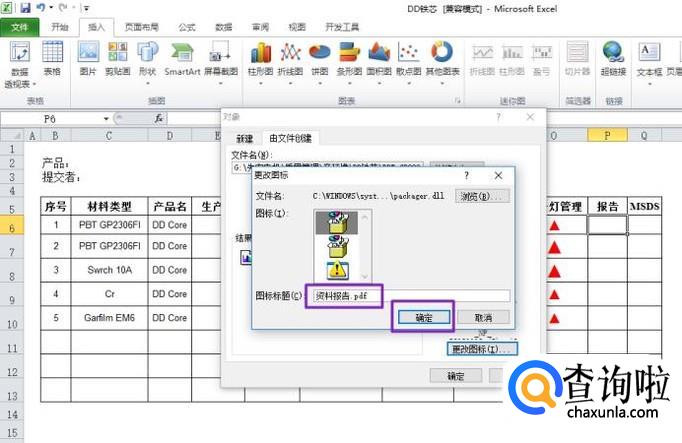682x443 pixels.
Task: Select column P header
Action: coord(607,135)
